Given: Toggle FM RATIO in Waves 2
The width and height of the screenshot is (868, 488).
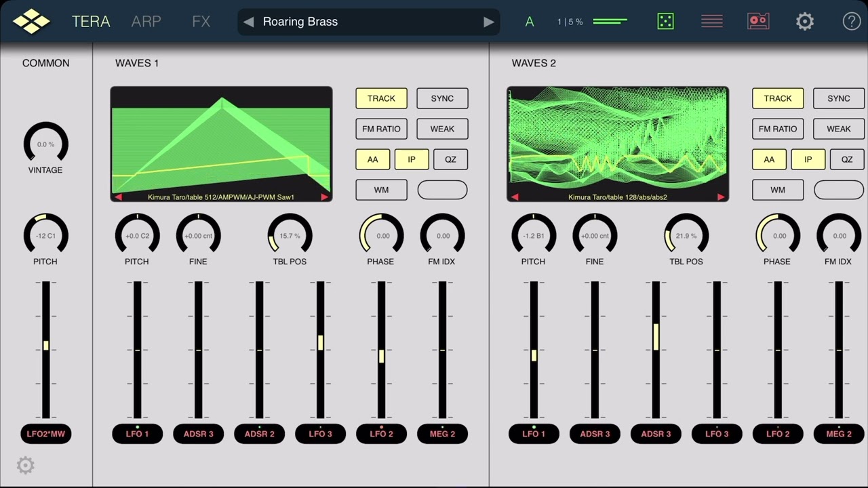Looking at the screenshot, I should pyautogui.click(x=778, y=129).
